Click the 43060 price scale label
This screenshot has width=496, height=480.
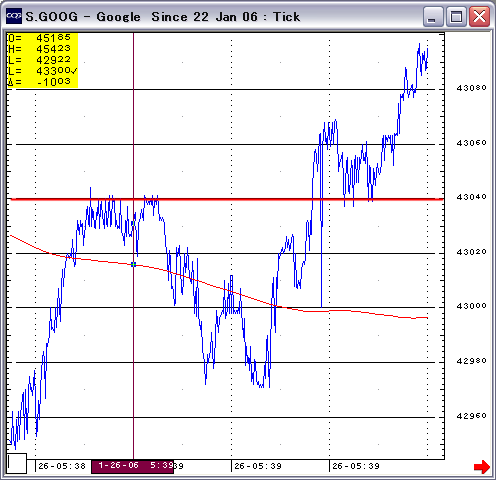(471, 143)
